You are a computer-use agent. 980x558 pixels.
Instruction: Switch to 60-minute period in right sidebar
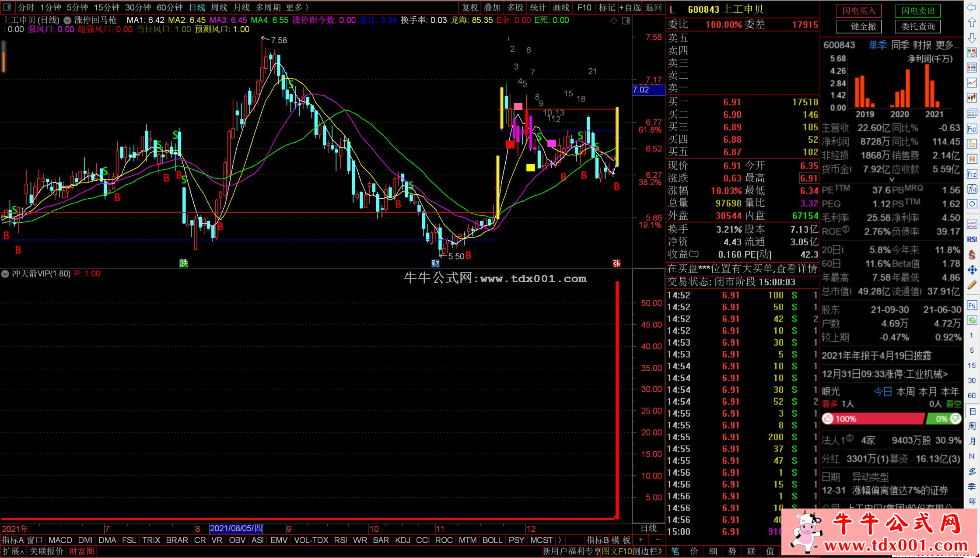[x=972, y=396]
